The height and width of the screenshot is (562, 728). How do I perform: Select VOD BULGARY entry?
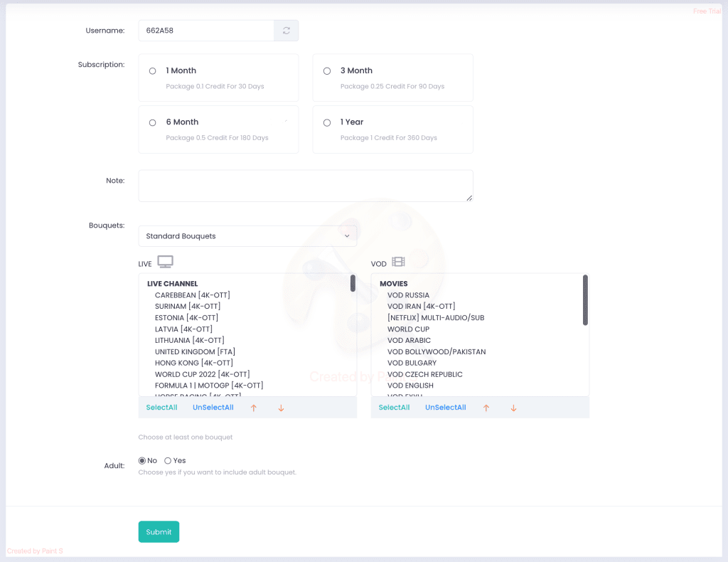[x=412, y=363]
